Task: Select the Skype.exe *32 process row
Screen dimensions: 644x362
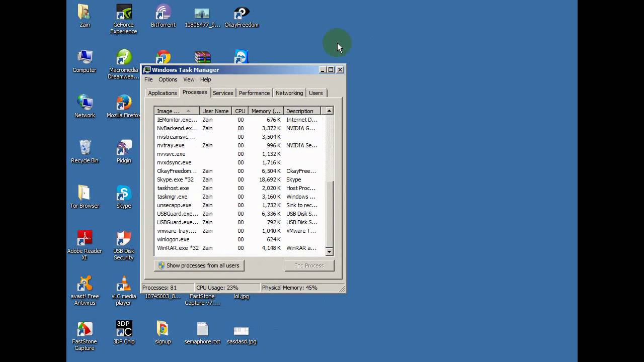Action: pyautogui.click(x=240, y=179)
